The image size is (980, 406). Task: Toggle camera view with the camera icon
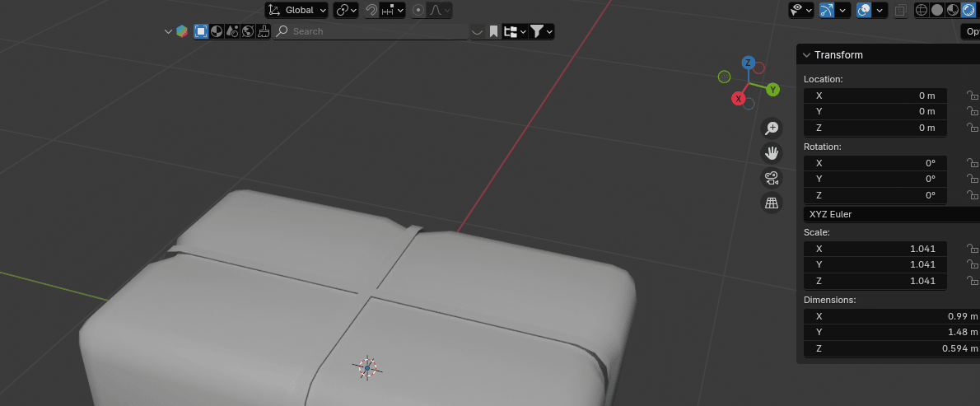coord(772,178)
